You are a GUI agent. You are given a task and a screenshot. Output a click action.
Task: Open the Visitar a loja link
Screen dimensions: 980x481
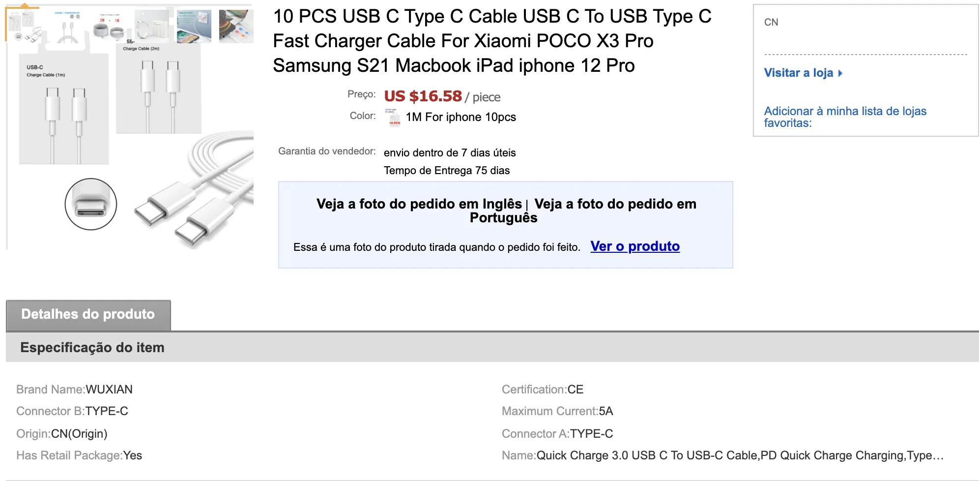click(x=798, y=73)
